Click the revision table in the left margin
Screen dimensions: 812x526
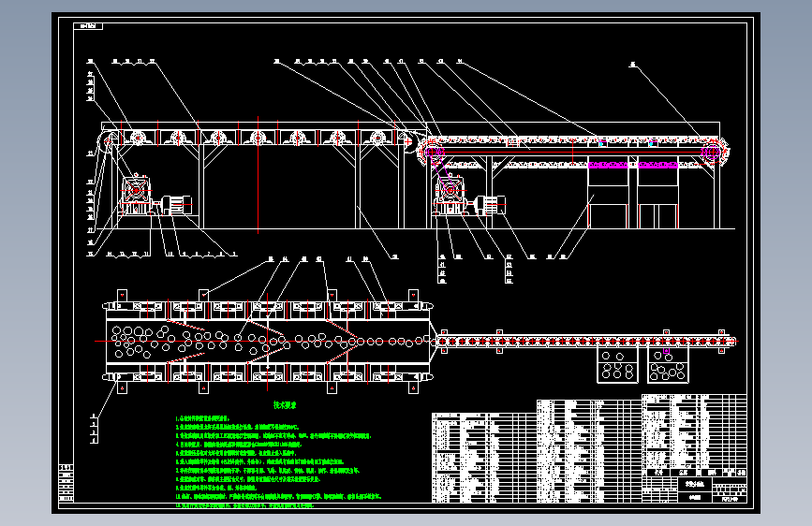point(66,484)
